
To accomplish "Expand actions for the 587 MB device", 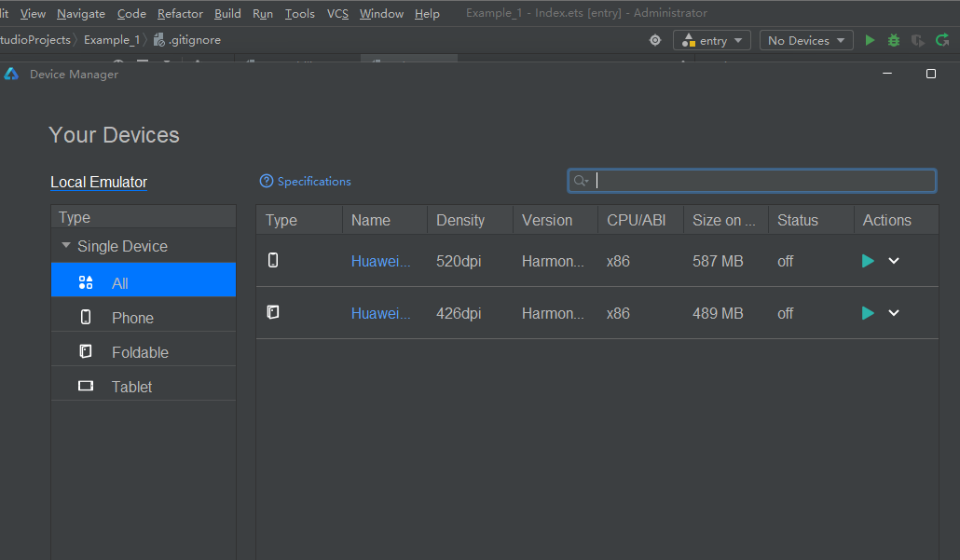I will coord(894,261).
